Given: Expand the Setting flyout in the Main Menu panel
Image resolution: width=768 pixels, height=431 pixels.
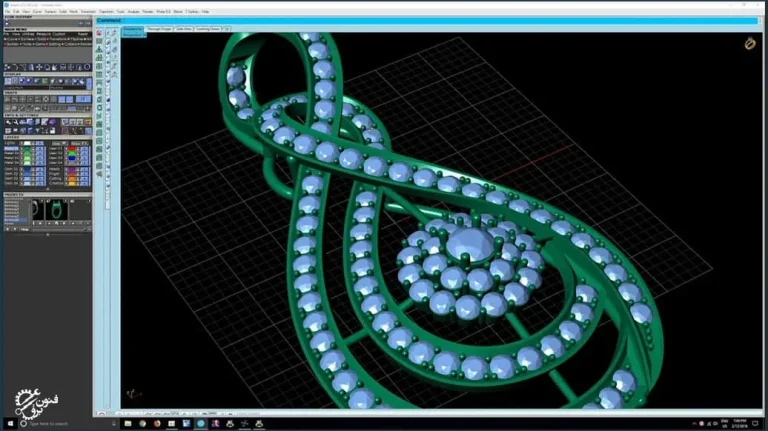Looking at the screenshot, I should [54, 44].
